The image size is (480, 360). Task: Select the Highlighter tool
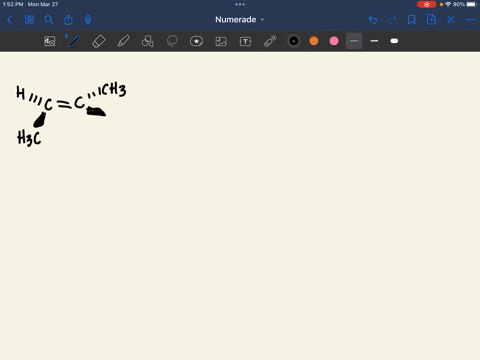(123, 41)
